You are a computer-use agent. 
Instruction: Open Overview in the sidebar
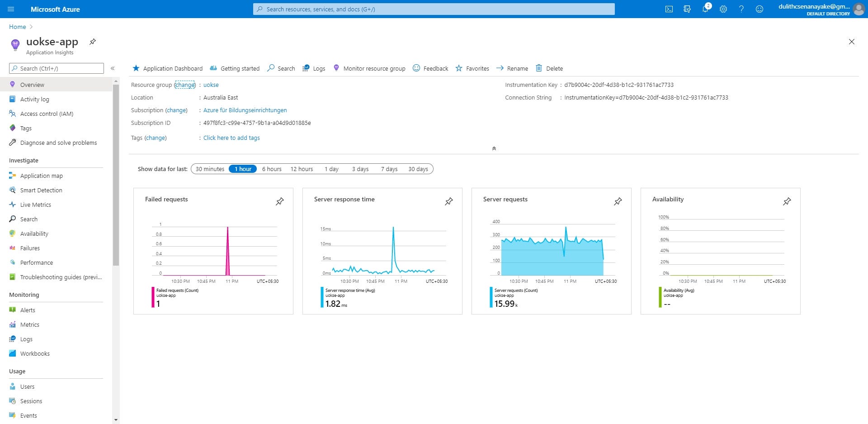coord(56,85)
